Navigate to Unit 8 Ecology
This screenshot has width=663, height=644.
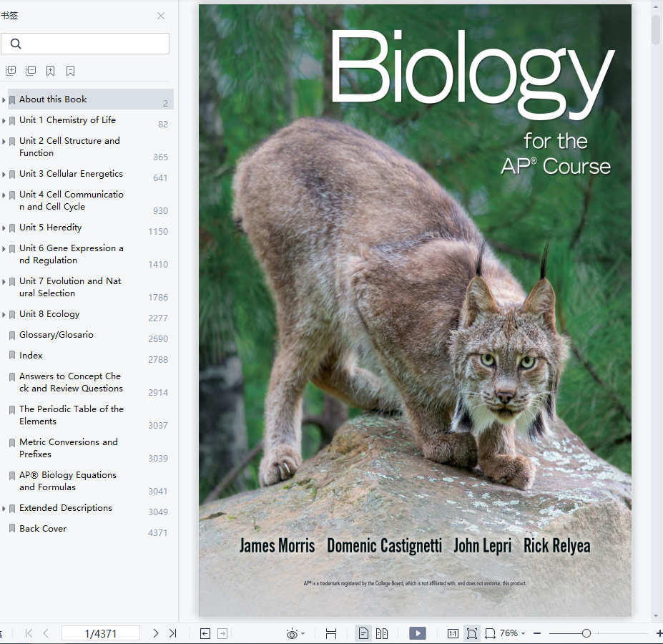click(49, 314)
